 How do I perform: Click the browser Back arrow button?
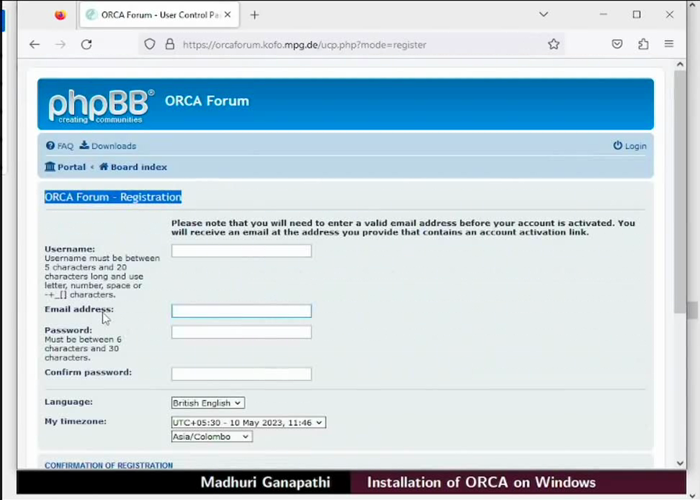pos(34,44)
